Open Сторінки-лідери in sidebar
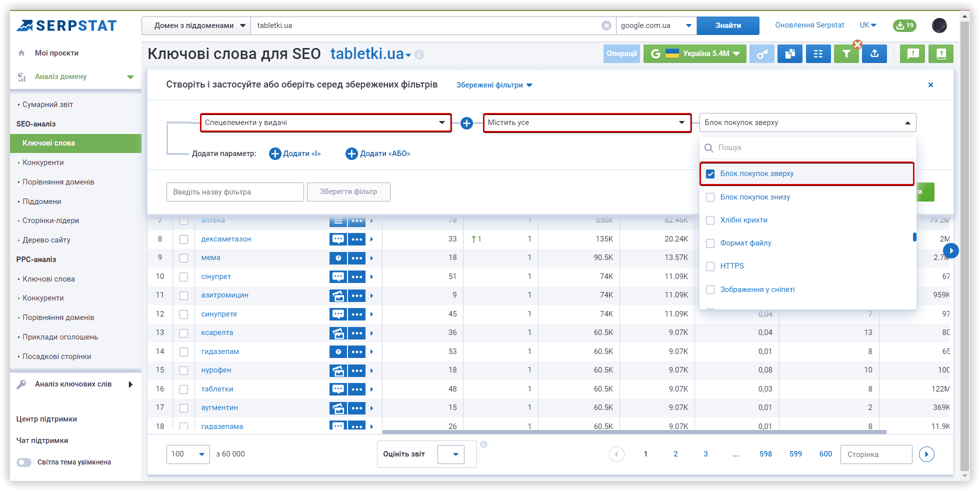The image size is (980, 491). [50, 220]
